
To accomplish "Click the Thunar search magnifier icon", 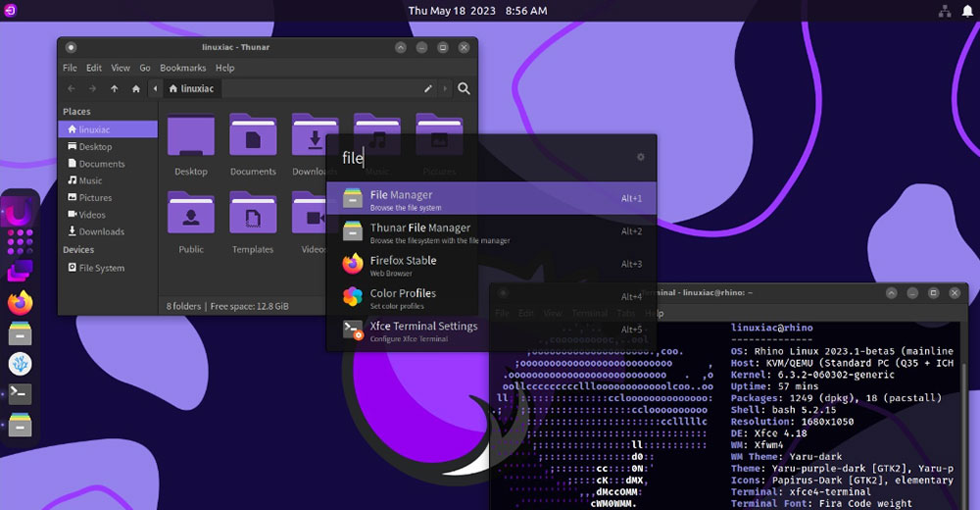I will tap(464, 88).
